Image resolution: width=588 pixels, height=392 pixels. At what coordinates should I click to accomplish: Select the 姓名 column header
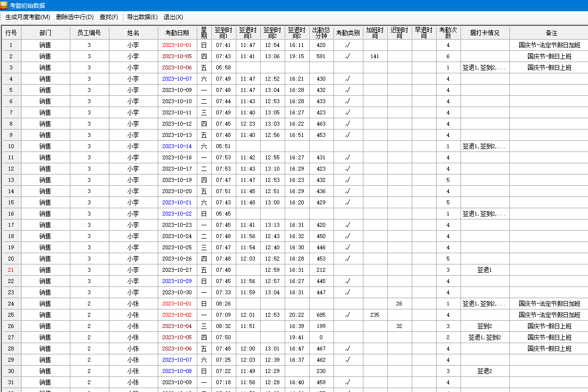133,33
